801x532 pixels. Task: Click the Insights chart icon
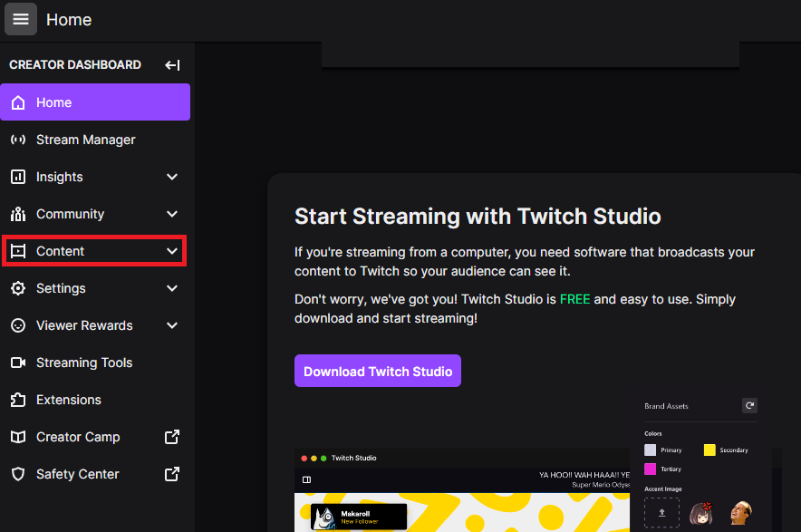tap(18, 177)
